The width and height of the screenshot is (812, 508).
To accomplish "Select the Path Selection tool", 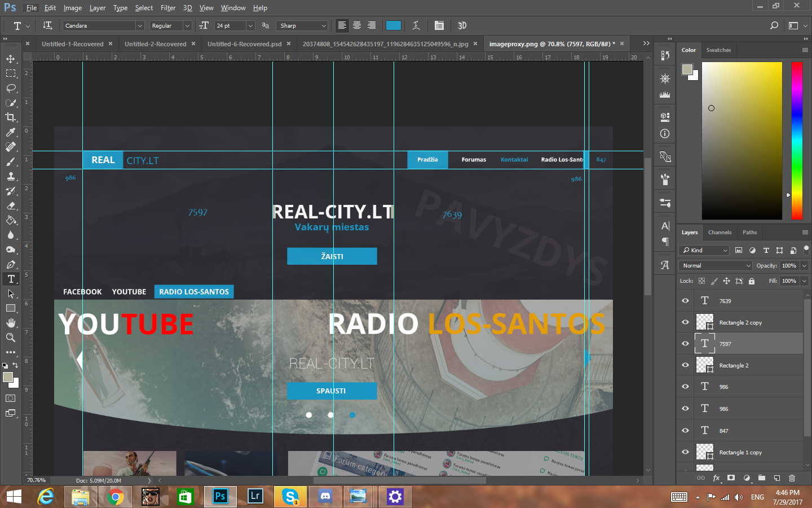I will [11, 294].
